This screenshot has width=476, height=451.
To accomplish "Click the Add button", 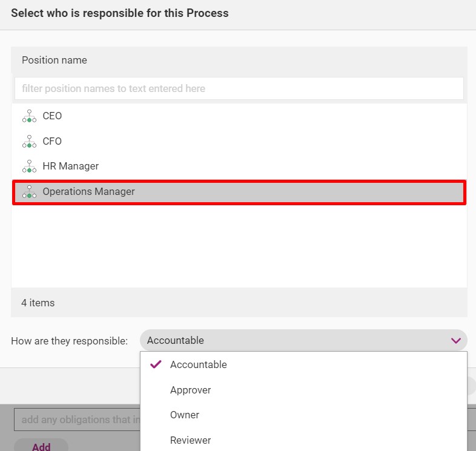I will (41, 446).
